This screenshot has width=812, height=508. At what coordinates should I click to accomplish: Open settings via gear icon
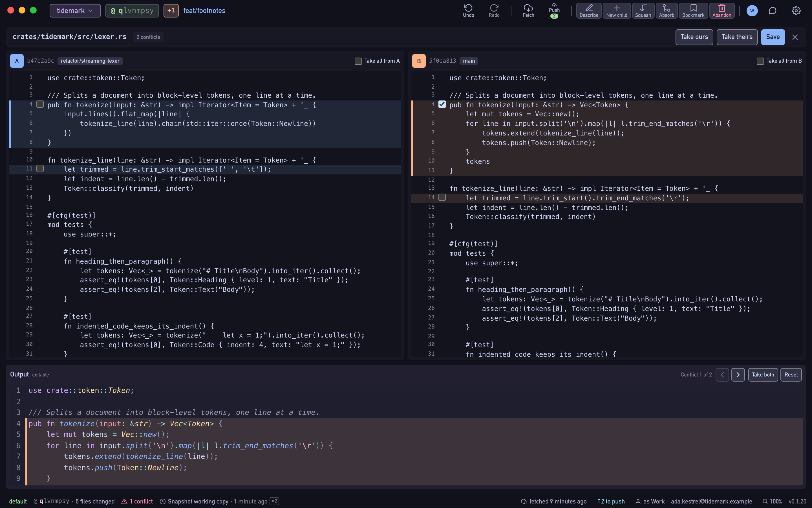[796, 11]
